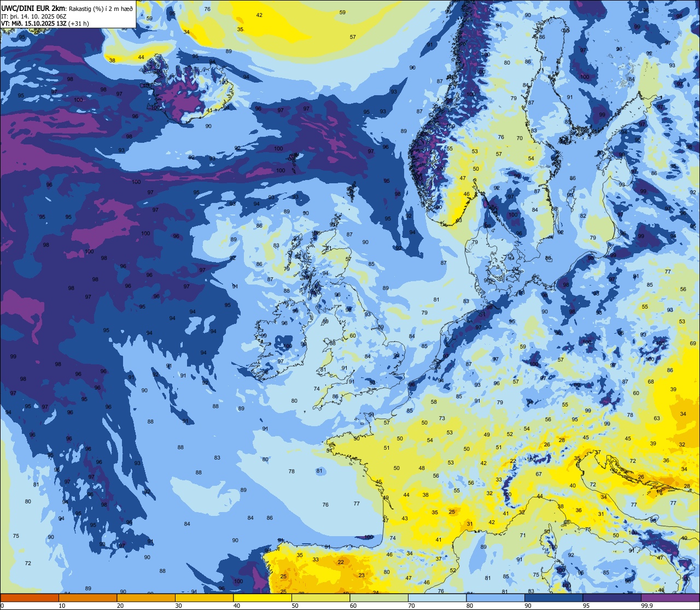Image resolution: width=700 pixels, height=610 pixels.
Task: Click the humidity value '69' at the right edge
Action: click(x=693, y=343)
